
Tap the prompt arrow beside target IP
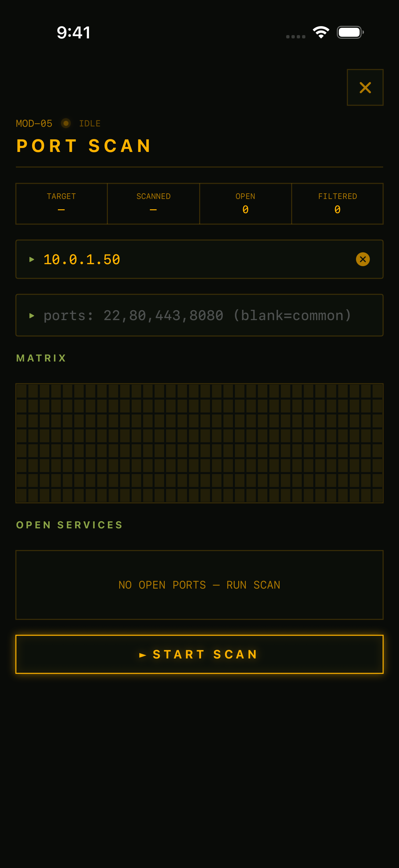coord(32,259)
